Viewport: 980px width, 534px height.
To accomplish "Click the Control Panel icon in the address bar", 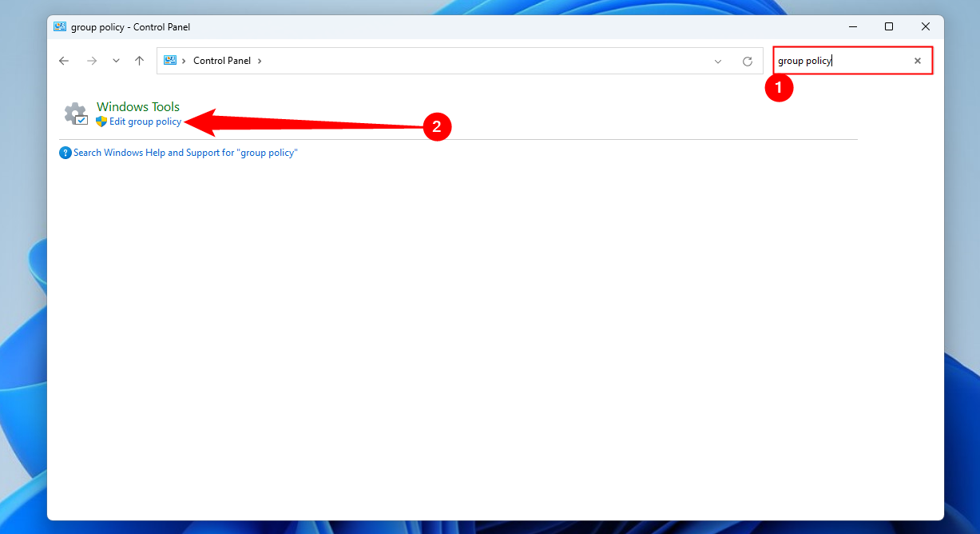I will [170, 60].
